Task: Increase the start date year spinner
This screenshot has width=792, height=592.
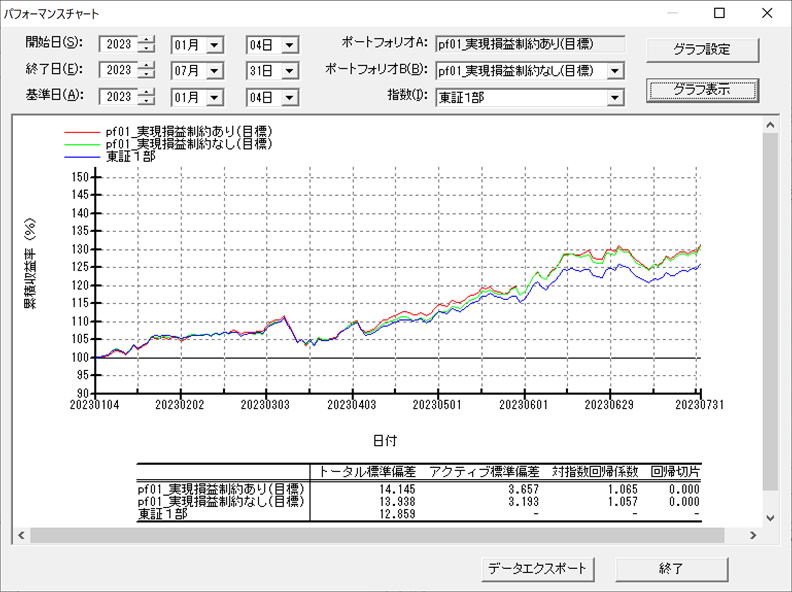Action: click(x=148, y=41)
